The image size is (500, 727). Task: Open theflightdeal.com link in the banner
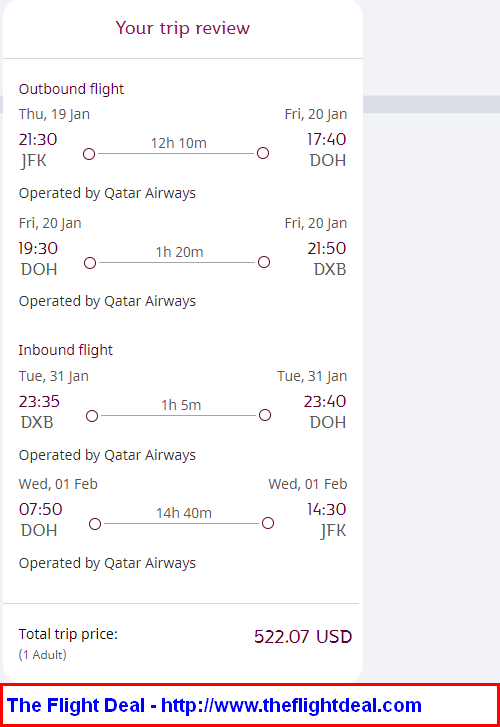(x=291, y=705)
